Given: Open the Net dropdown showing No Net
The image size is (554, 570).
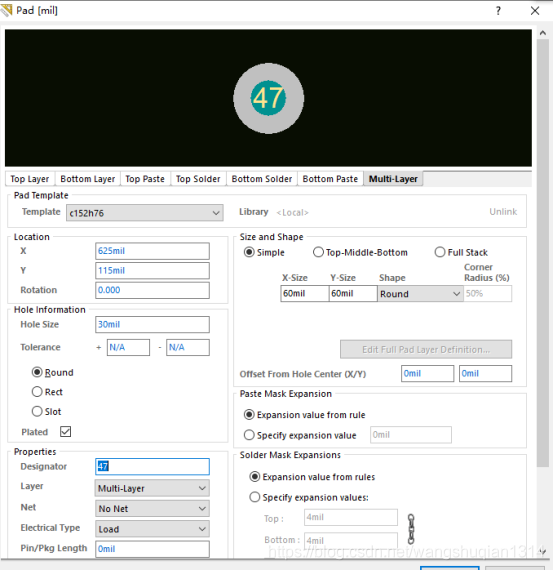Looking at the screenshot, I should [x=152, y=508].
